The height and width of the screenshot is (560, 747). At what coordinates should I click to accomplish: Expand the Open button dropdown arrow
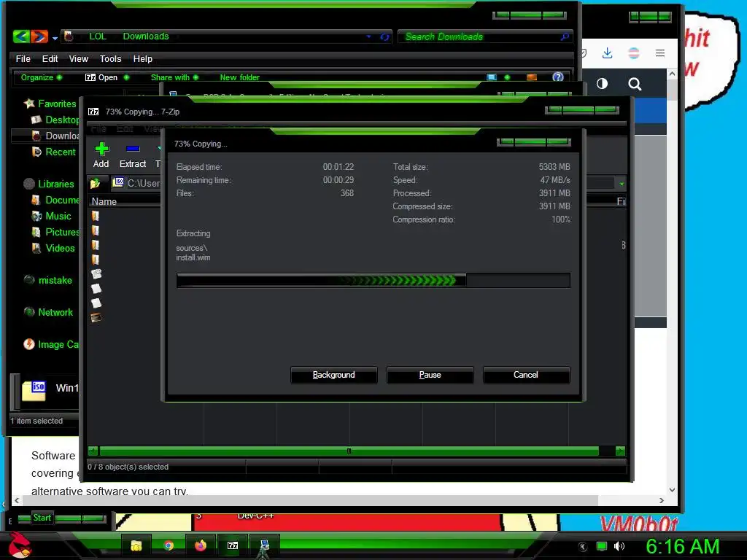pyautogui.click(x=126, y=77)
